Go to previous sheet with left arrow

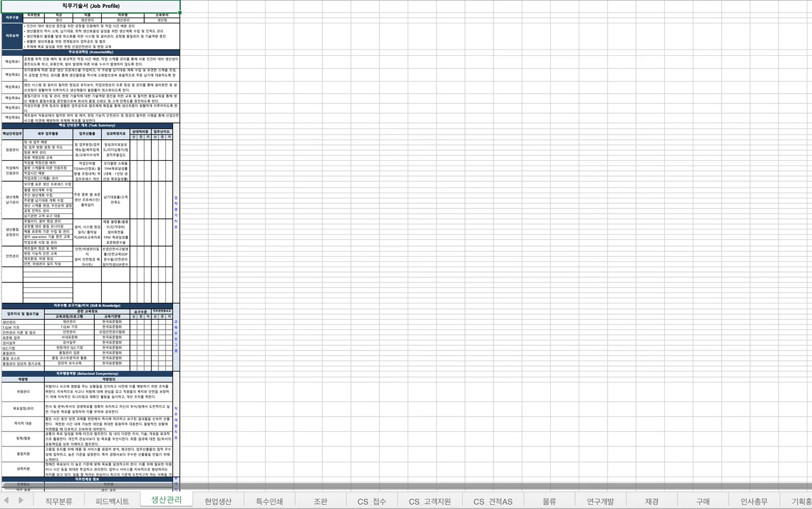pyautogui.click(x=7, y=500)
